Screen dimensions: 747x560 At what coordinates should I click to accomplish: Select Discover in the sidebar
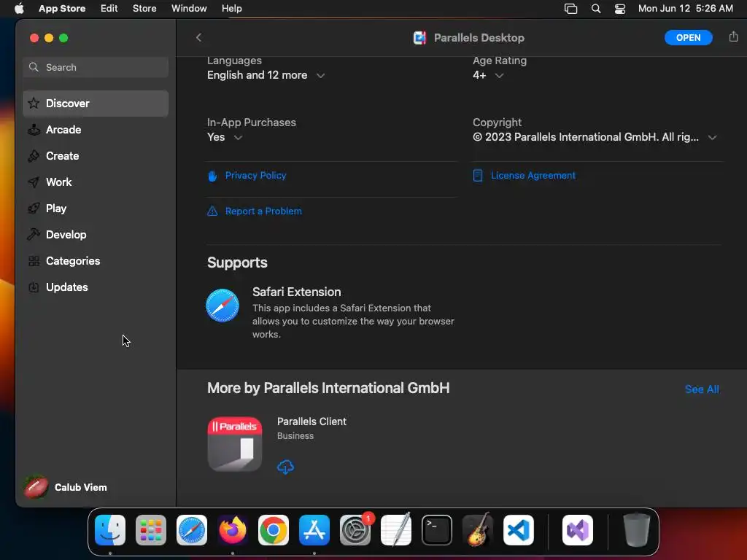pos(96,104)
